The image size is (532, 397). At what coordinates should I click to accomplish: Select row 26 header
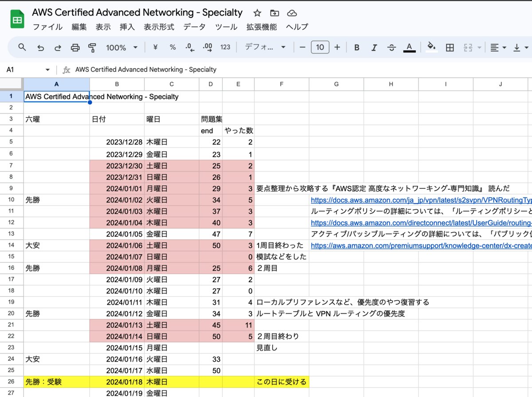pos(12,381)
